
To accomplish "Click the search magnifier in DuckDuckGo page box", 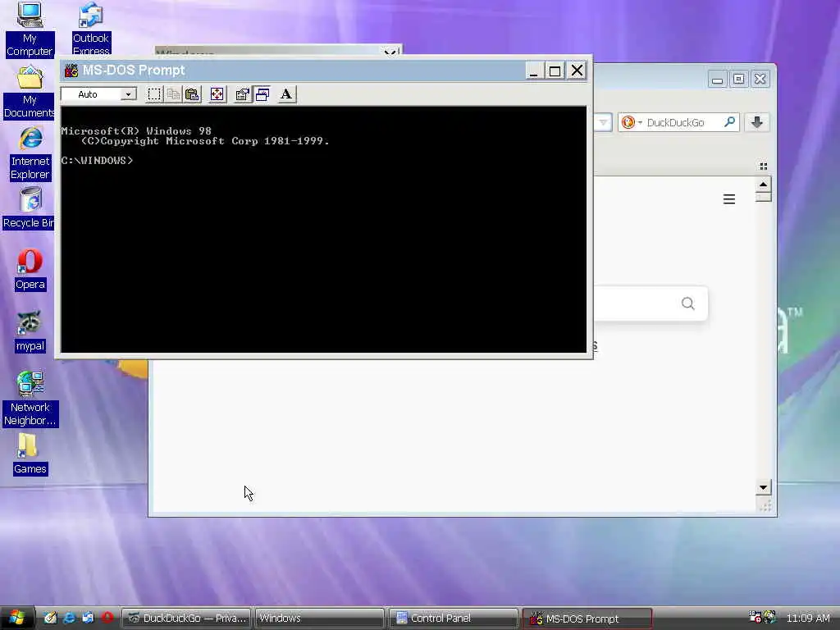I will 688,304.
